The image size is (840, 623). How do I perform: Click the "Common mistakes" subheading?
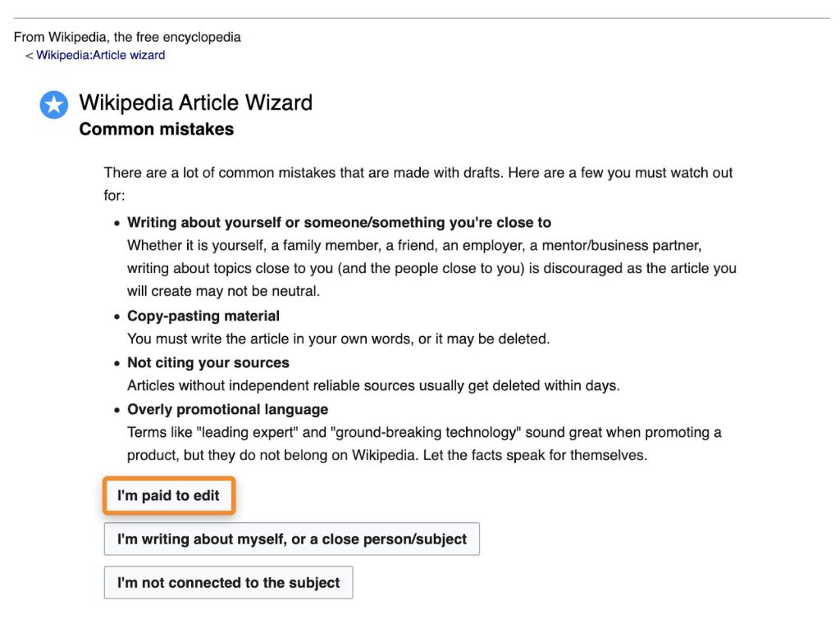coord(156,129)
